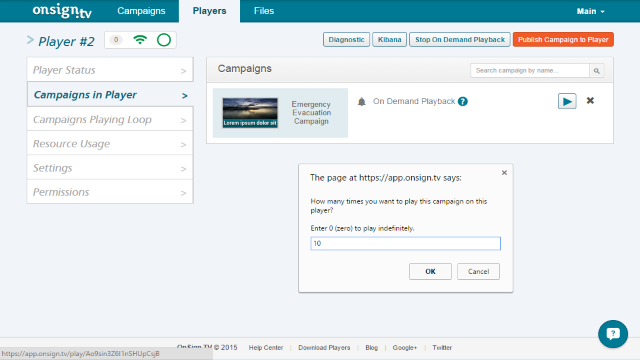Click On Demand Playback help question icon

tap(462, 102)
